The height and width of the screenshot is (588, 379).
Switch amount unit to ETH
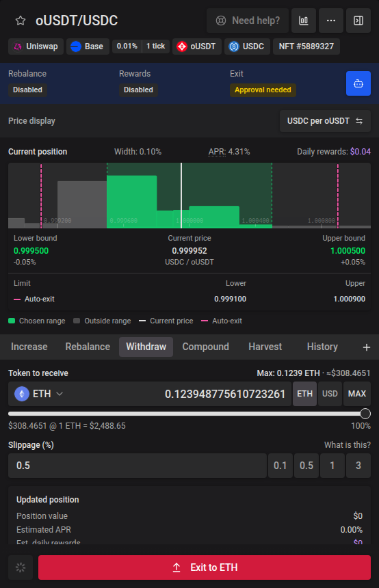[x=304, y=394]
